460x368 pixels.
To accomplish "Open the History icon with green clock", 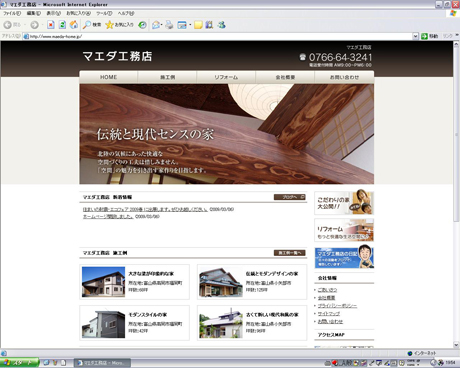I will coord(142,25).
